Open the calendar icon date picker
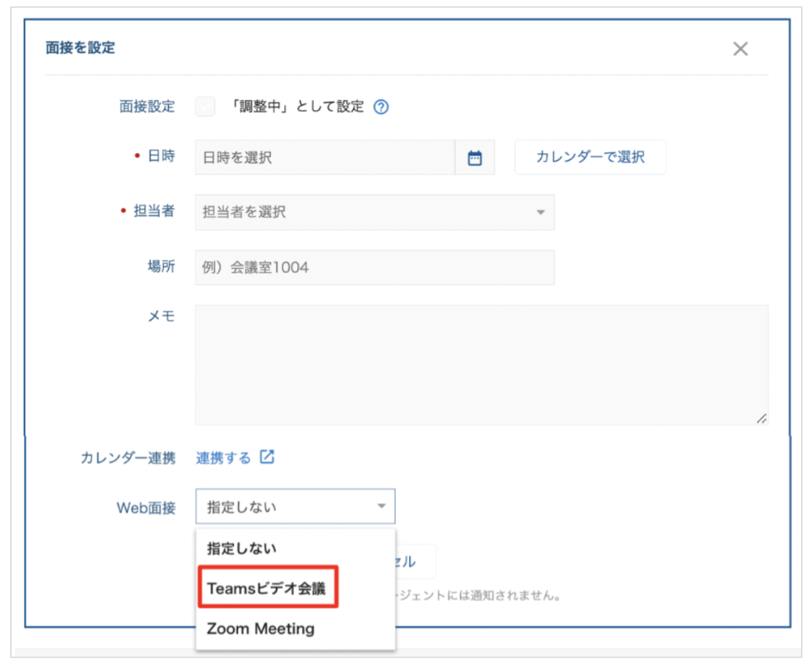 click(x=475, y=158)
